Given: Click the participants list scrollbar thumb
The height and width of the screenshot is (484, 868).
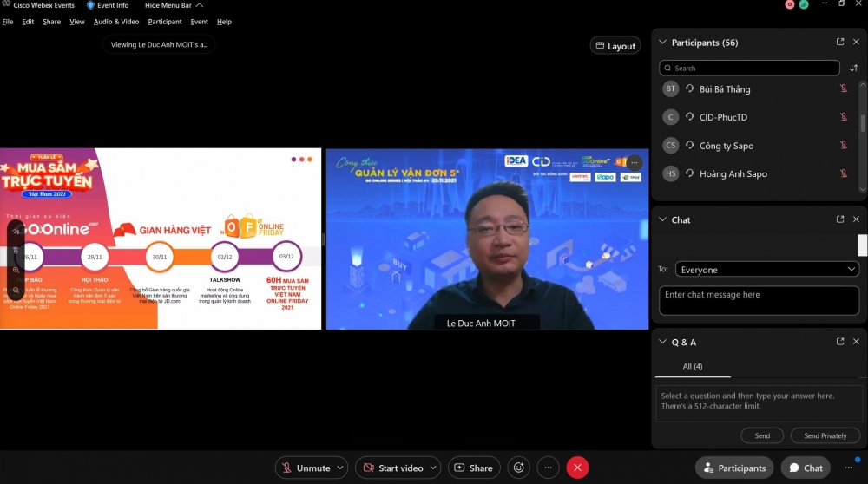Looking at the screenshot, I should point(862,122).
